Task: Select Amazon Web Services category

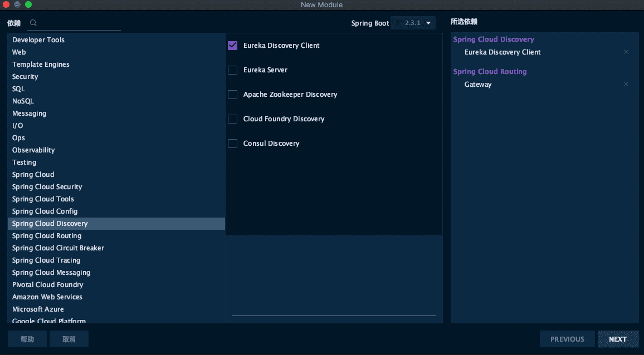Action: pyautogui.click(x=116, y=297)
